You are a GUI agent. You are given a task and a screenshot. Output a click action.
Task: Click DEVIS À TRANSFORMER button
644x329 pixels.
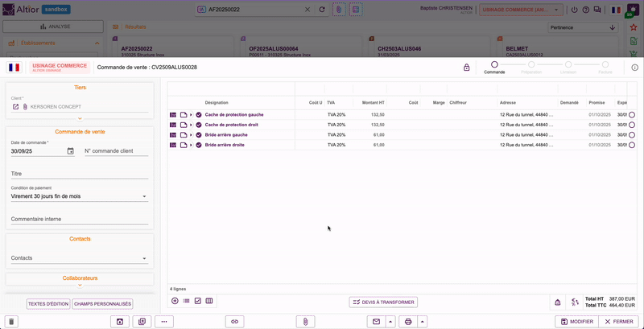[x=383, y=302]
